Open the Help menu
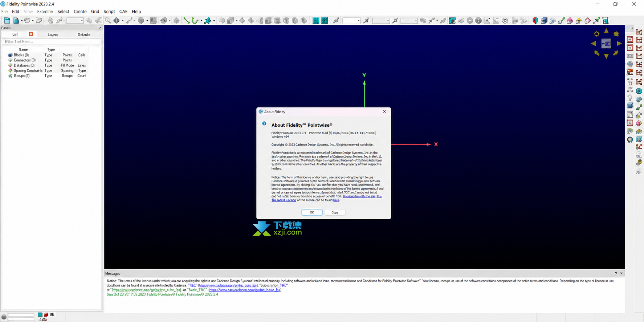The height and width of the screenshot is (322, 644). (x=136, y=12)
